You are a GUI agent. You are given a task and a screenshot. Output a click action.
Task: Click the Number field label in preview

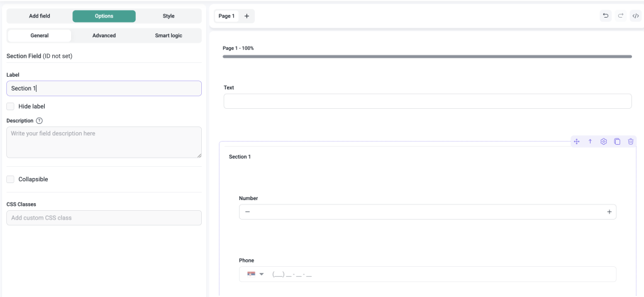click(248, 198)
